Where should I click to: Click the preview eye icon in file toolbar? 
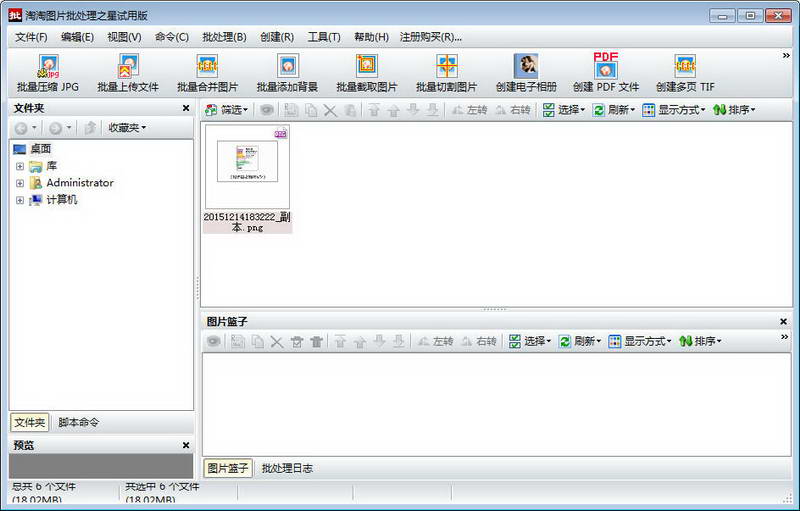point(266,110)
